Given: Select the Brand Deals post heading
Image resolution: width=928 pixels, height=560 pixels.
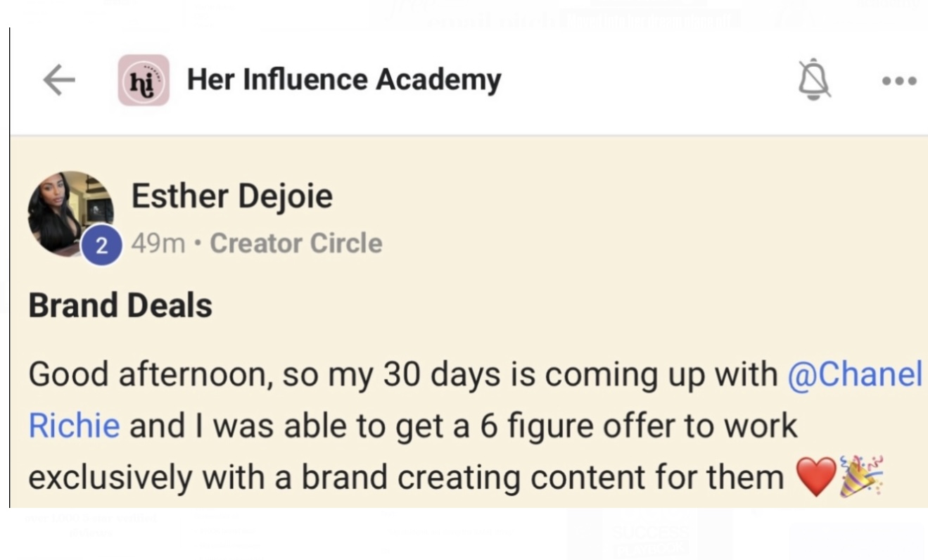Looking at the screenshot, I should (x=120, y=305).
